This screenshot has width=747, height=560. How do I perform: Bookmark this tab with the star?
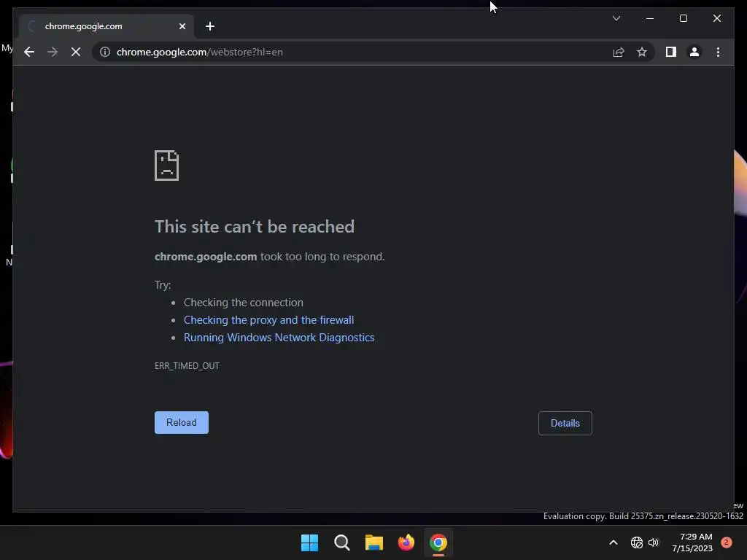pos(642,52)
